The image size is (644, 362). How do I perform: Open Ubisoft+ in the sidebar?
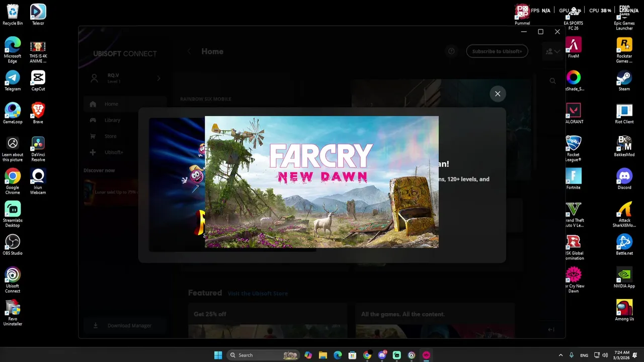click(x=125, y=152)
